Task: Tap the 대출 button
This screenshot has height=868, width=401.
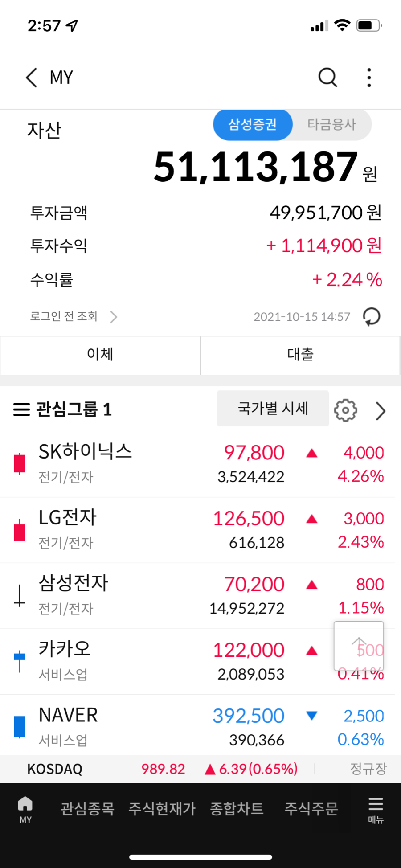Action: point(300,355)
